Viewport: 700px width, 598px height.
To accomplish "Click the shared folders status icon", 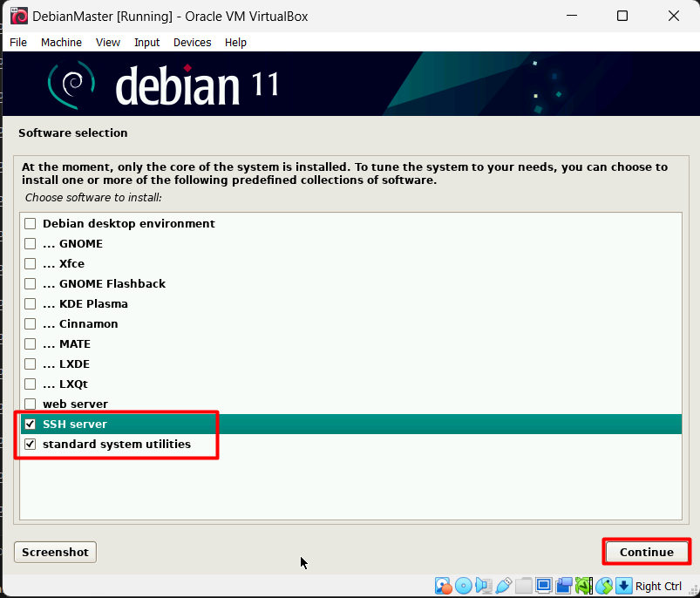I will [524, 586].
